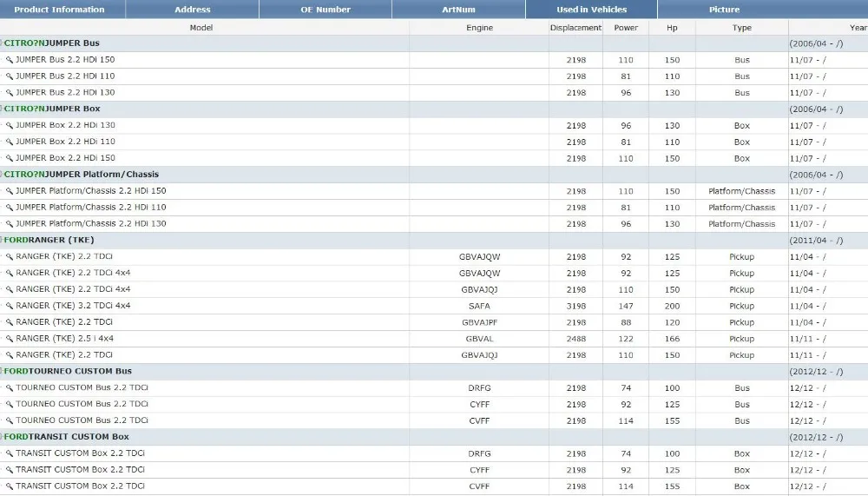This screenshot has height=496, width=868.
Task: Click magnifier icon for RANGER 2.2 TDCi GBVAJPF row
Action: click(10, 322)
